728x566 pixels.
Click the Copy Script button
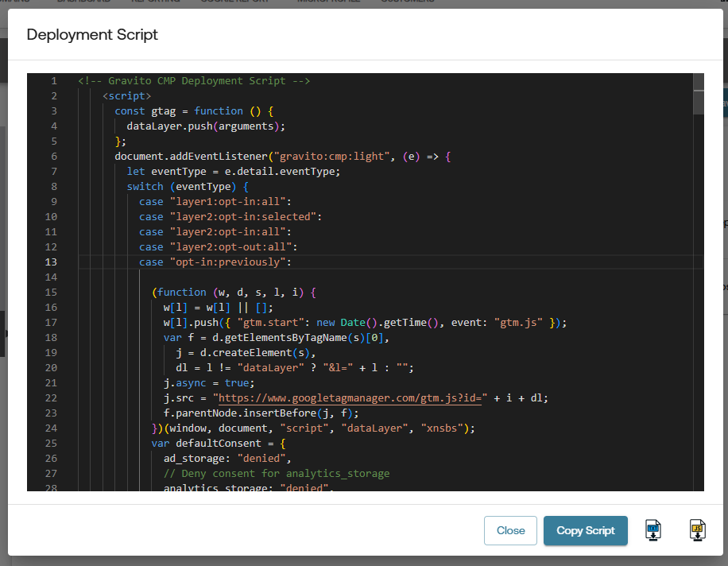point(586,530)
